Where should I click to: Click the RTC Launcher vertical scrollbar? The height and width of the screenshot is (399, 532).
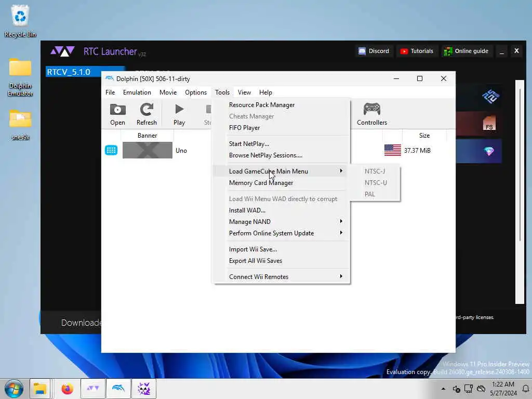click(x=520, y=192)
